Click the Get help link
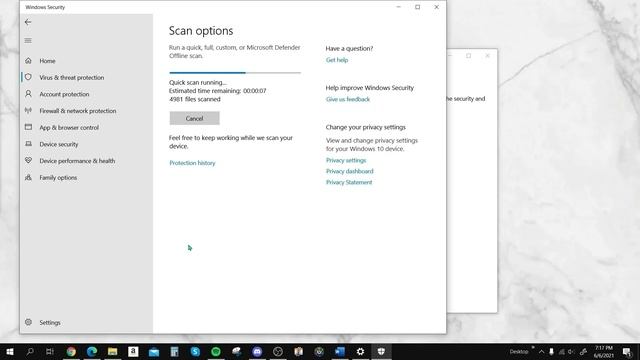Image resolution: width=640 pixels, height=360 pixels. click(x=337, y=60)
